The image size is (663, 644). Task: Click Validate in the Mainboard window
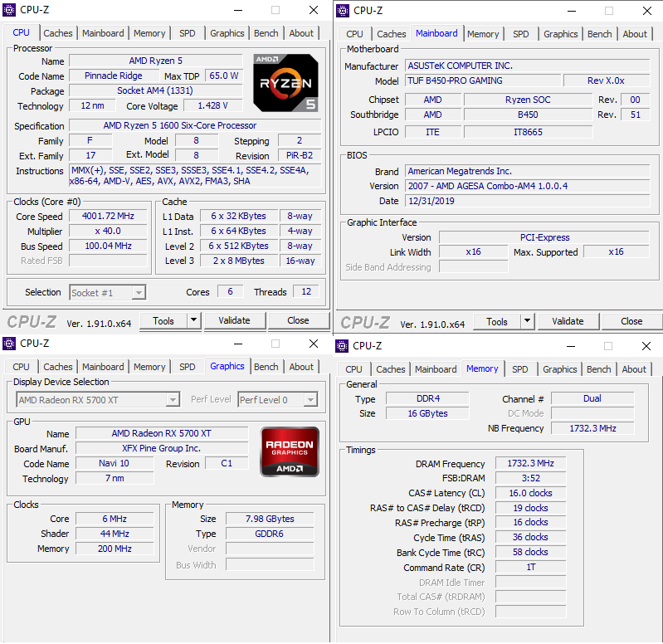click(568, 321)
